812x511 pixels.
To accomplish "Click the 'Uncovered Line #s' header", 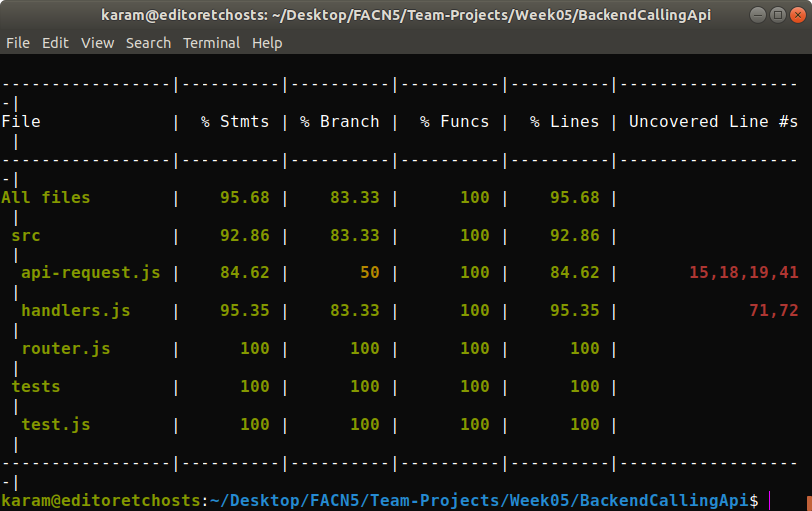I will [713, 122].
